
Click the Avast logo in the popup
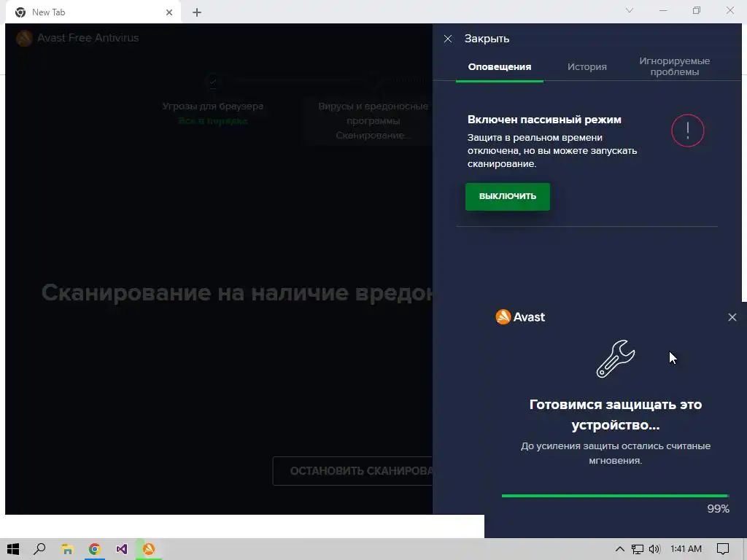(520, 316)
